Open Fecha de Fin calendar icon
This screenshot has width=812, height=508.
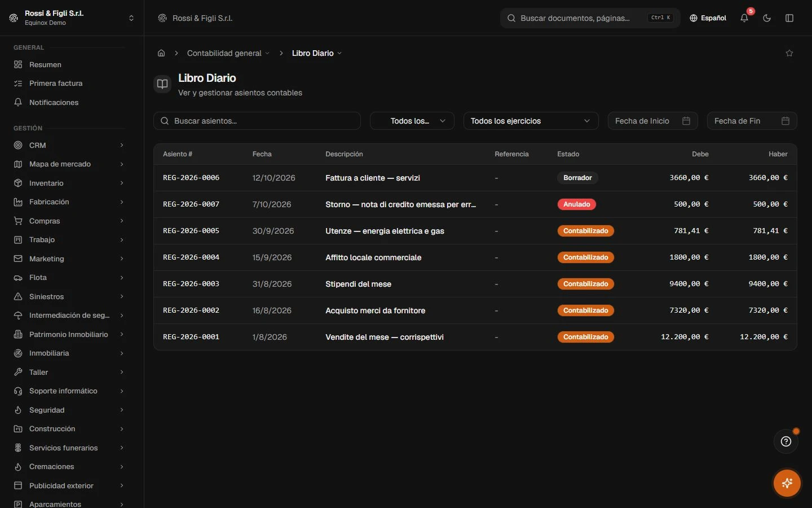785,121
